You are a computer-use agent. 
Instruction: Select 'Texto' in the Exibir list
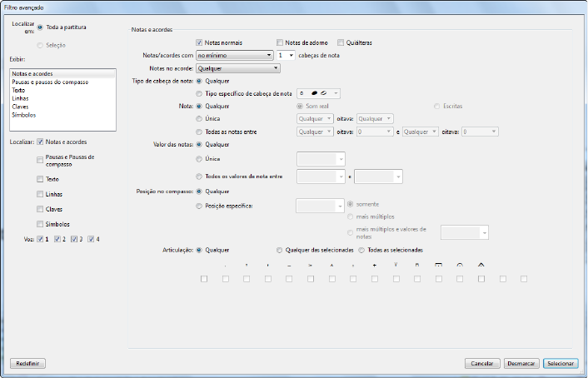coord(62,90)
